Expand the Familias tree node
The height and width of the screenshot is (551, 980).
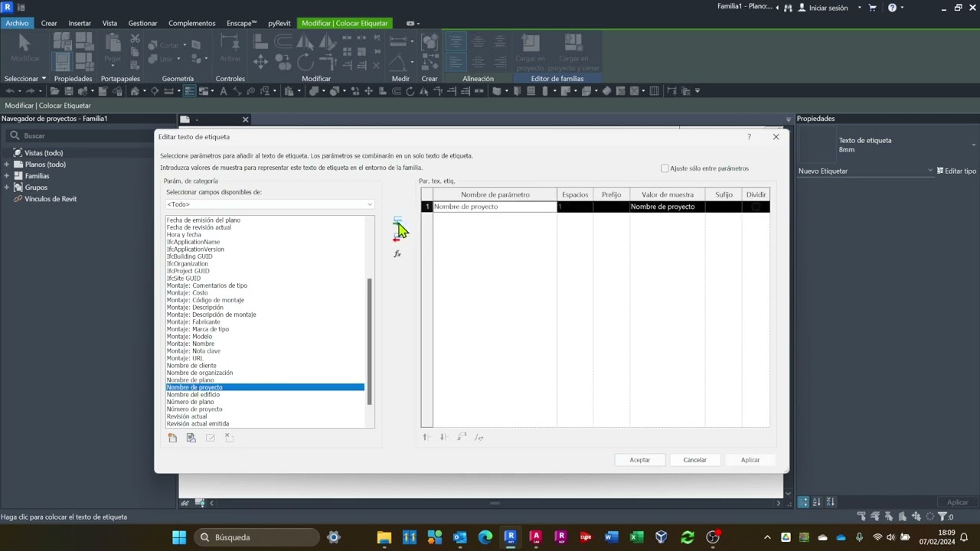click(x=7, y=176)
